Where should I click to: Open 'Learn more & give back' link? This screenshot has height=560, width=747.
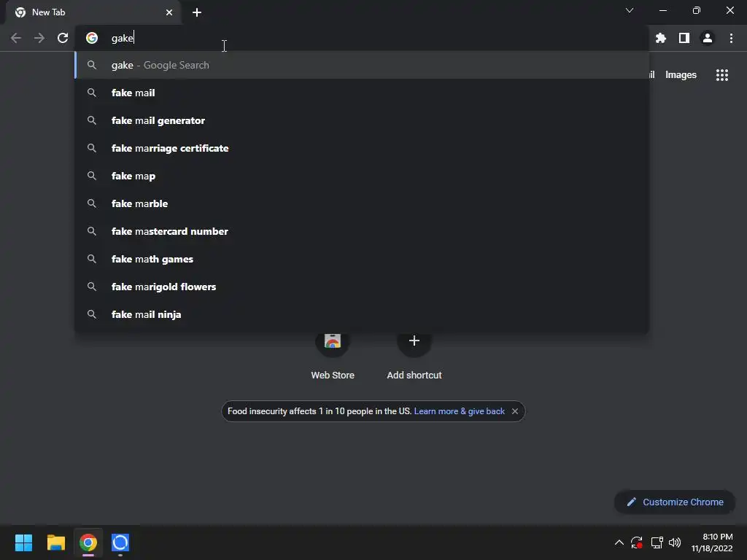460,411
